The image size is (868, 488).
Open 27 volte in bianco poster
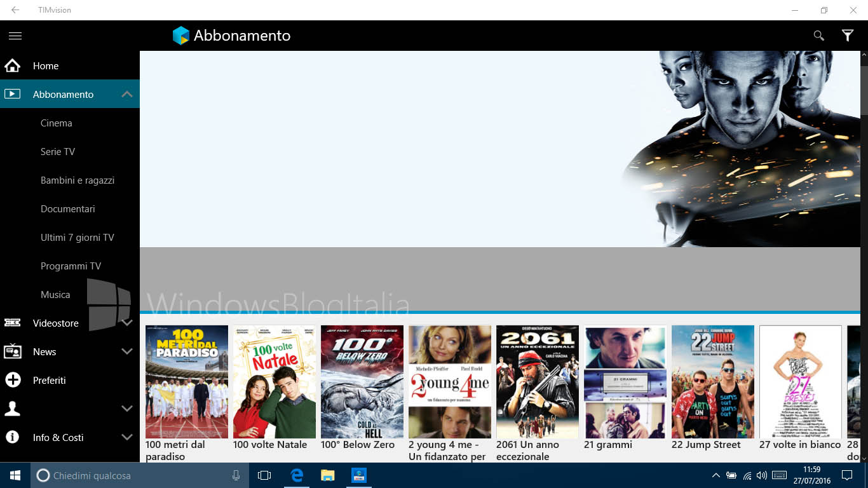(801, 382)
